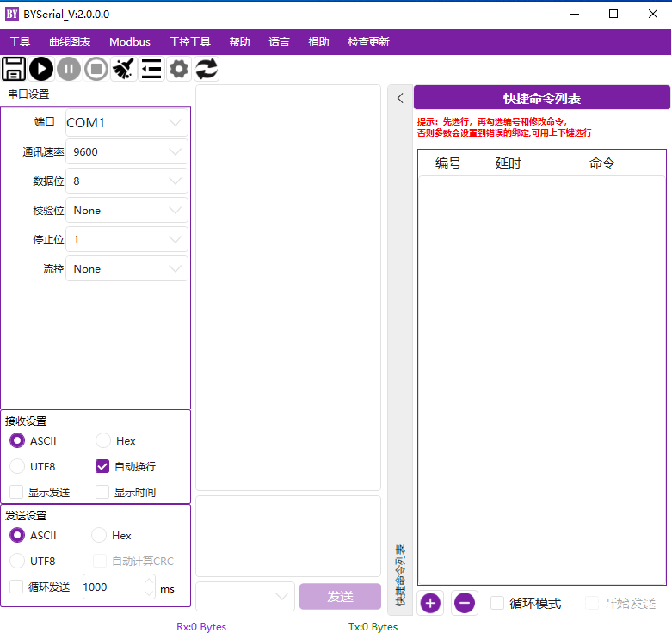672x639 pixels.
Task: Click the 发送 send button
Action: pyautogui.click(x=340, y=597)
